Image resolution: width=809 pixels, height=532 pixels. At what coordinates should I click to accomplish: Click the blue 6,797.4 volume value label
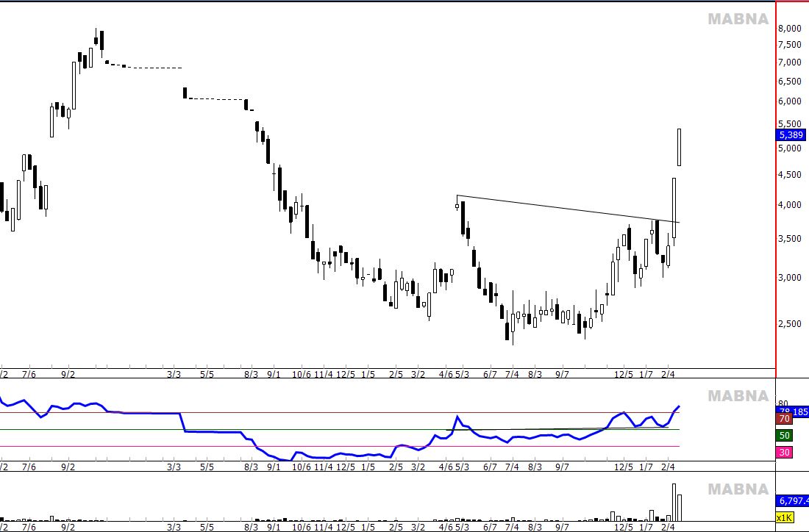click(x=793, y=501)
